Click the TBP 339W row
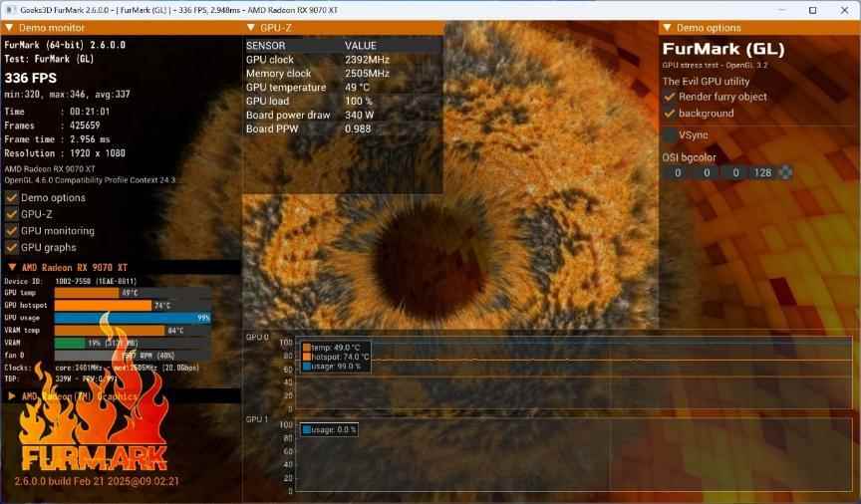861x504 pixels. [61, 378]
